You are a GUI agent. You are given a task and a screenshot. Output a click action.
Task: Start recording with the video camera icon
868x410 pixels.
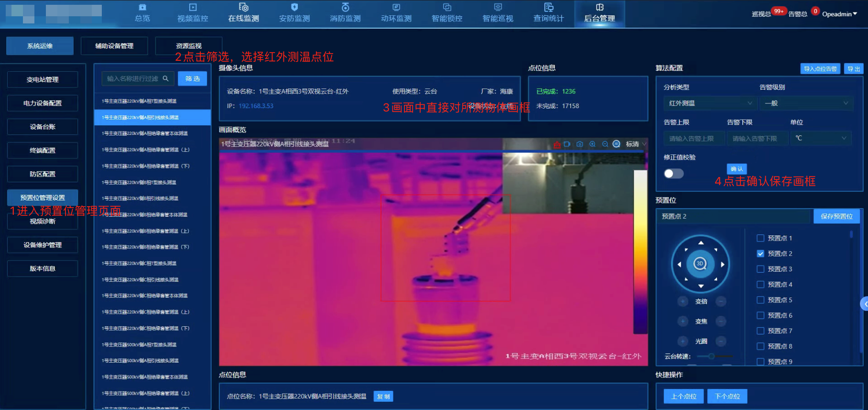(567, 144)
